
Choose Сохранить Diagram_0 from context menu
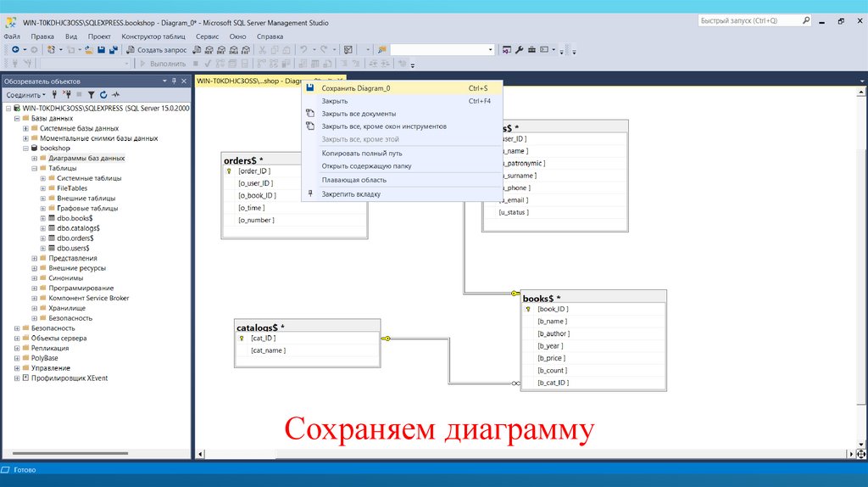coord(402,88)
